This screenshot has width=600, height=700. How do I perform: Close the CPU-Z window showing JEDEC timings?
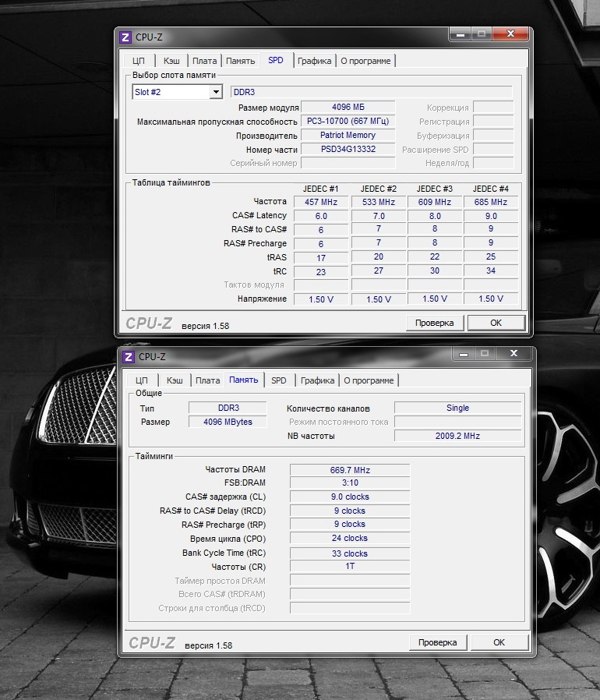pos(511,35)
